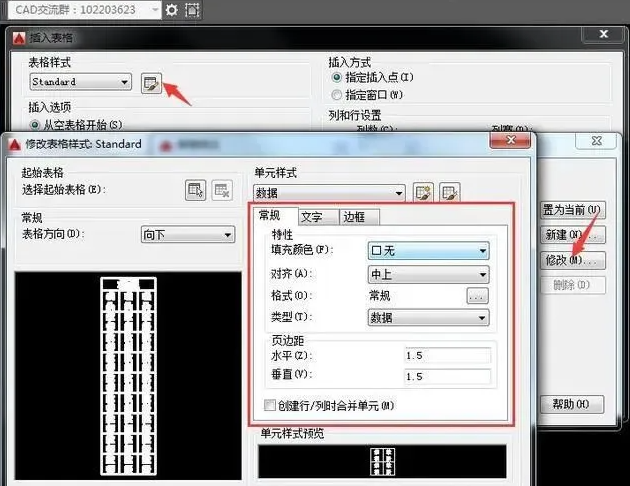Viewport: 630px width, 486px height.
Task: Switch to the 边框 tab
Action: [x=353, y=216]
